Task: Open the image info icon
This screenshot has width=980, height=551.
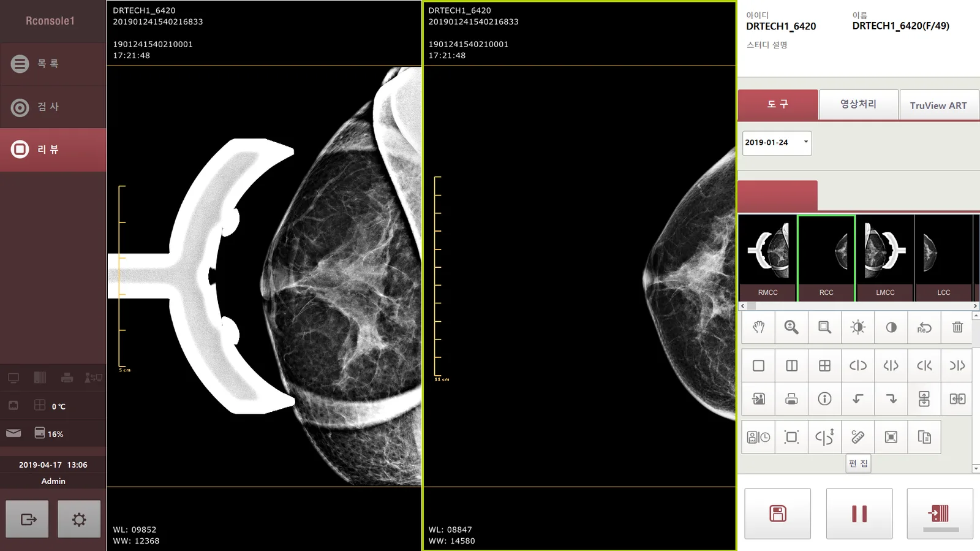Action: (824, 399)
